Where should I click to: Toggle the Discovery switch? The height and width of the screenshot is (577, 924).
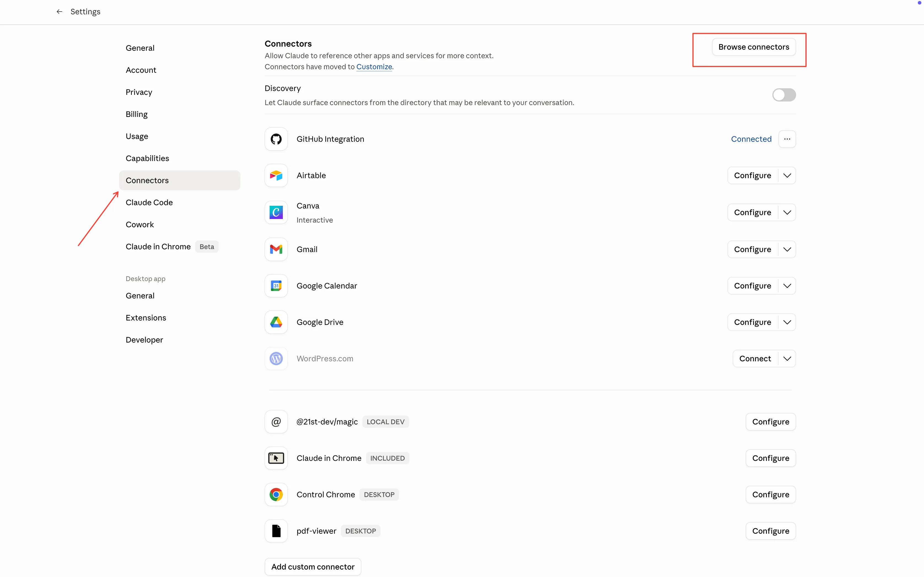784,95
